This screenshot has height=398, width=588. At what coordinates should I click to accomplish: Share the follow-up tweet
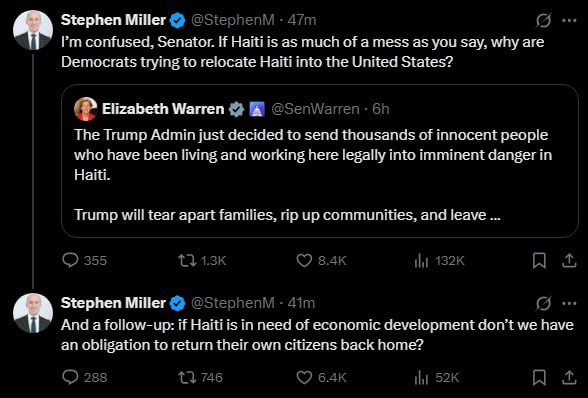coord(569,377)
